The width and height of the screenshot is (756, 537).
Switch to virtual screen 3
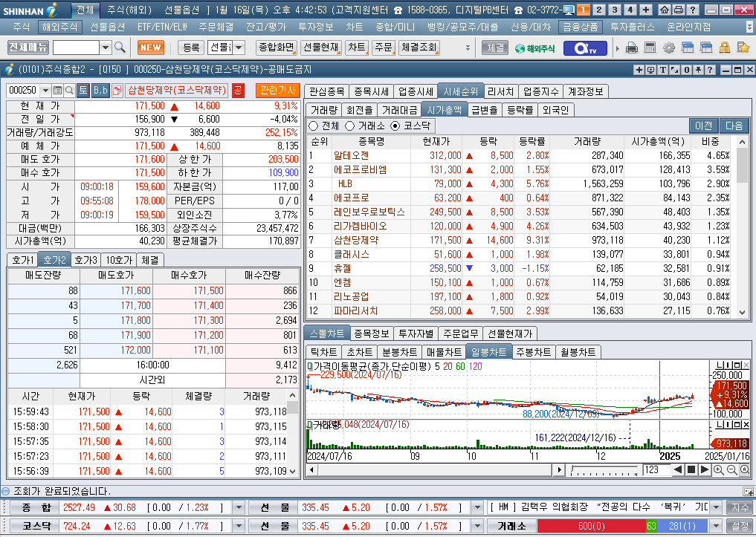[614, 10]
